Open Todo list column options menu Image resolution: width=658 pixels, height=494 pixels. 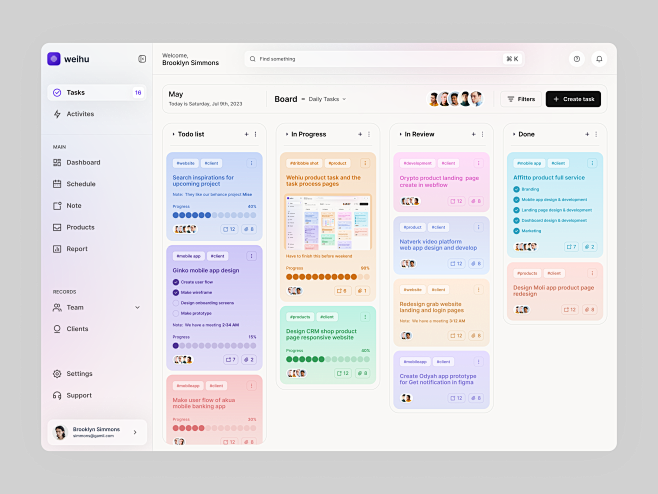(x=256, y=134)
